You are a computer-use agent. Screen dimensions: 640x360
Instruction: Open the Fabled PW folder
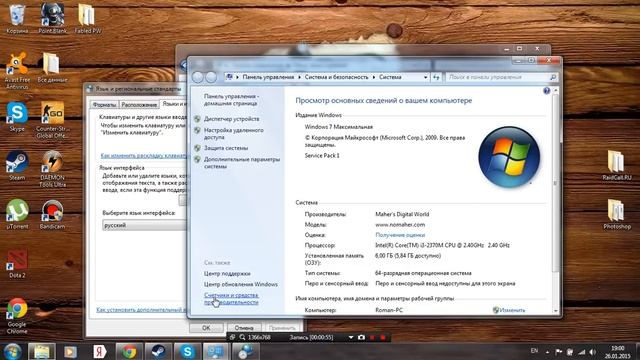click(87, 18)
